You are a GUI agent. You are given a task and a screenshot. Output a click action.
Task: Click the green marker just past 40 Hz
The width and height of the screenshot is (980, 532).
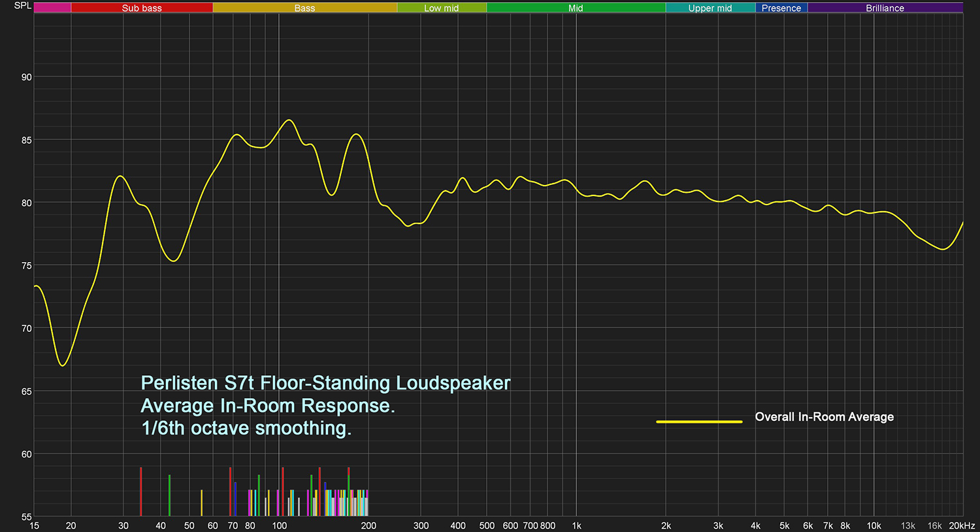(169, 495)
